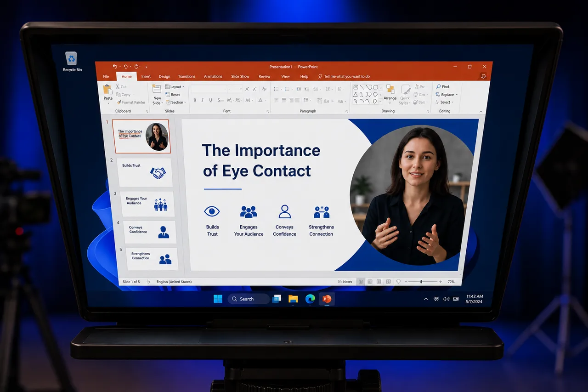This screenshot has height=392, width=588.
Task: Click the Copy icon
Action: (x=119, y=95)
